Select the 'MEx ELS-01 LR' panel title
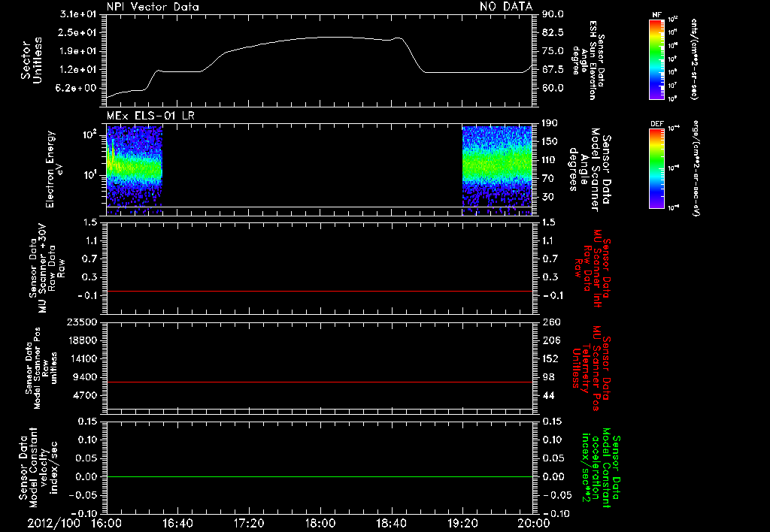The height and width of the screenshot is (532, 770). pyautogui.click(x=150, y=116)
